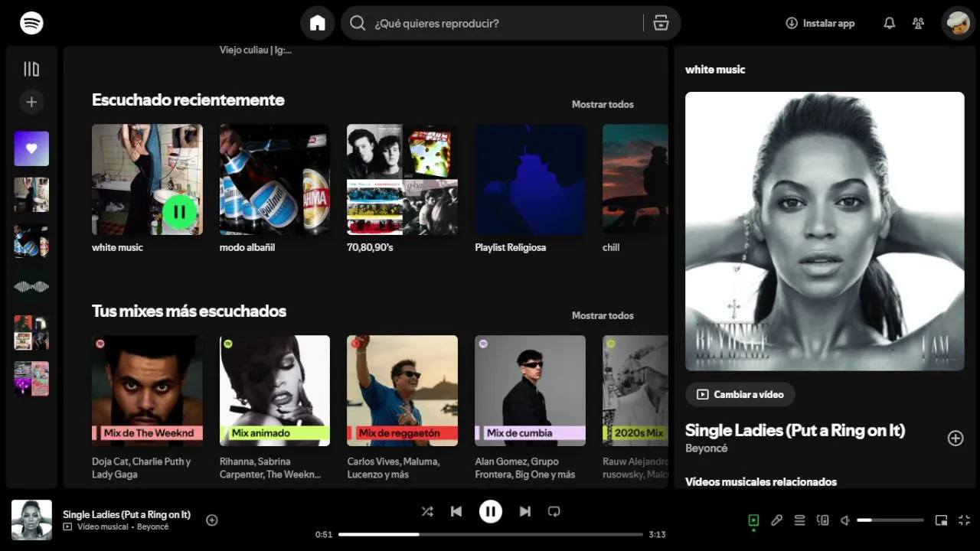Viewport: 980px width, 551px height.
Task: Skip to the previous track
Action: 456,511
